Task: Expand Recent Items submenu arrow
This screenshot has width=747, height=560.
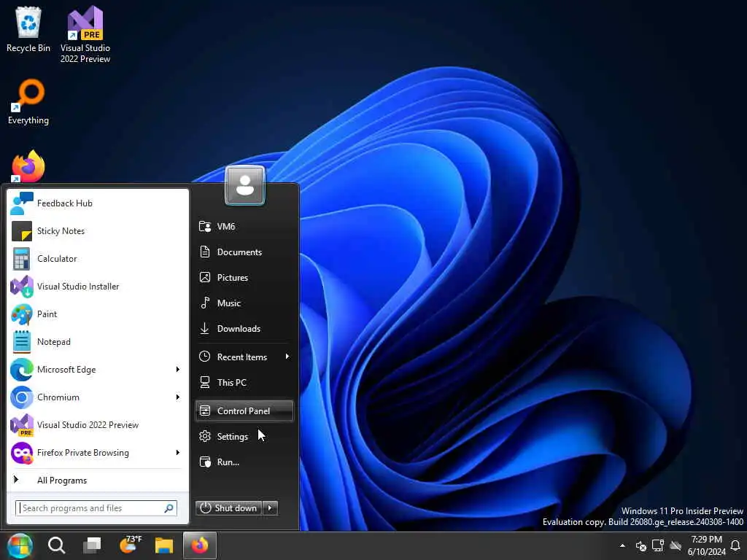Action: point(287,357)
